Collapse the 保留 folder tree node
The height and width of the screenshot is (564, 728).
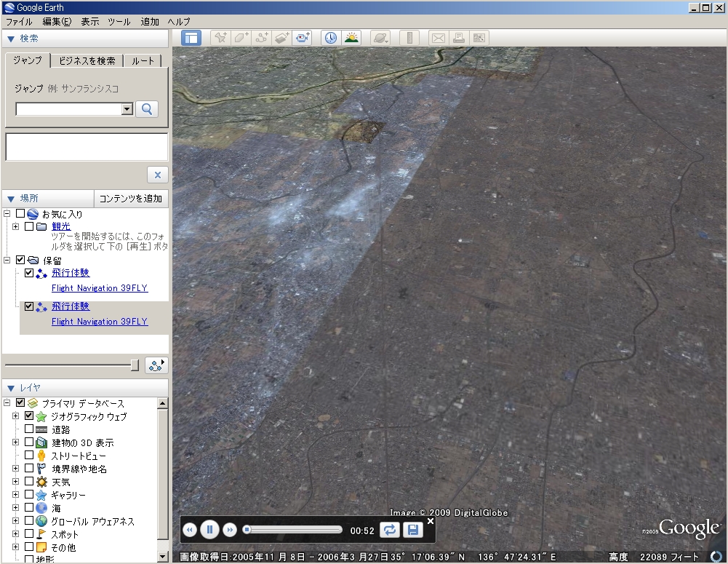pos(7,260)
